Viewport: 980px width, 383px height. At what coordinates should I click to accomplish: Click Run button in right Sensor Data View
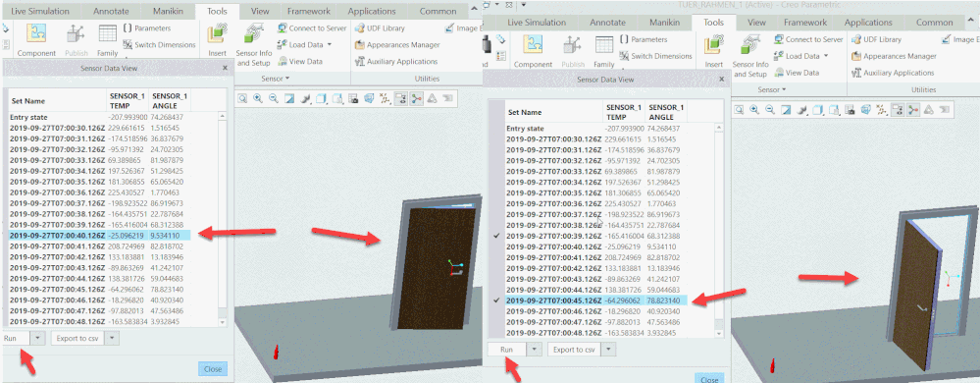507,350
